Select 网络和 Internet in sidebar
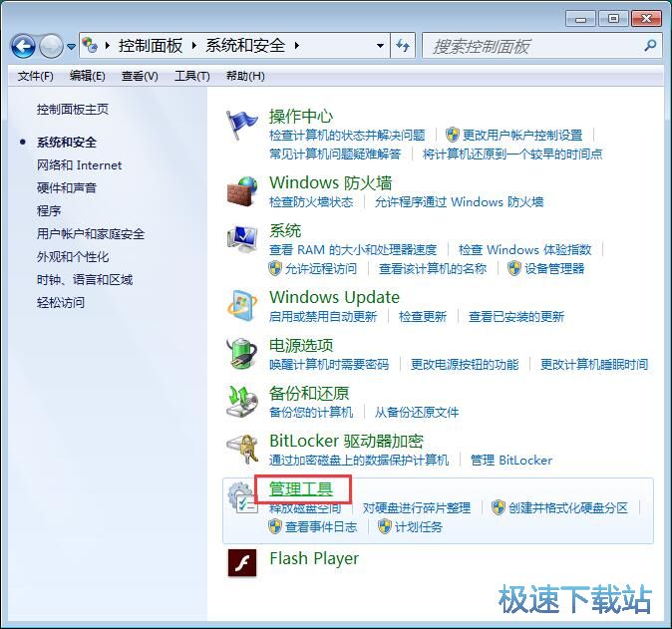The height and width of the screenshot is (629, 672). 80,164
